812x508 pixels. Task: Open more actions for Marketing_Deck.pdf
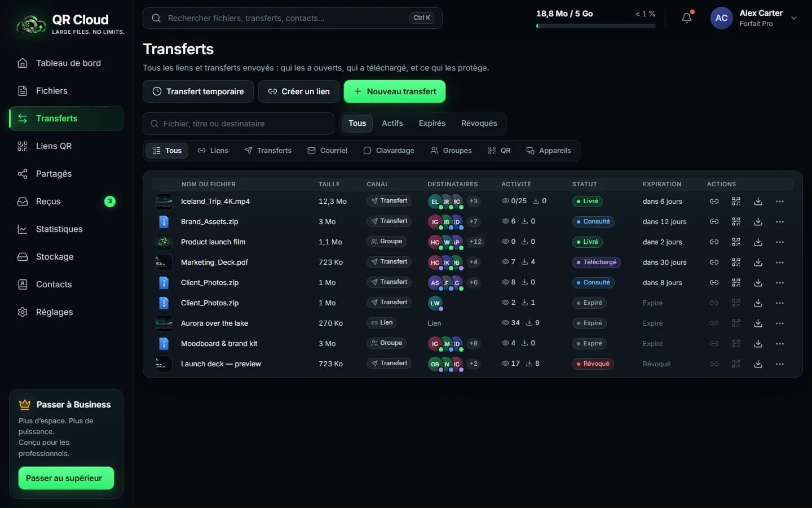pyautogui.click(x=780, y=262)
